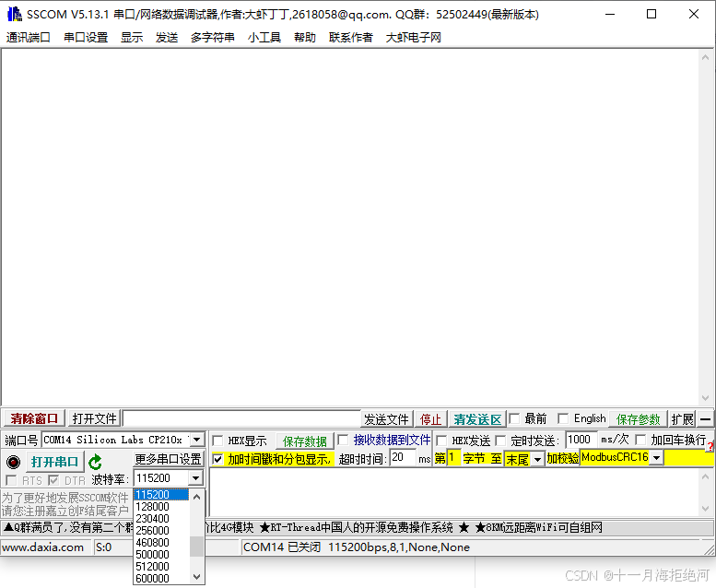
Task: Click the 第 1 字节 start field
Action: pyautogui.click(x=454, y=458)
